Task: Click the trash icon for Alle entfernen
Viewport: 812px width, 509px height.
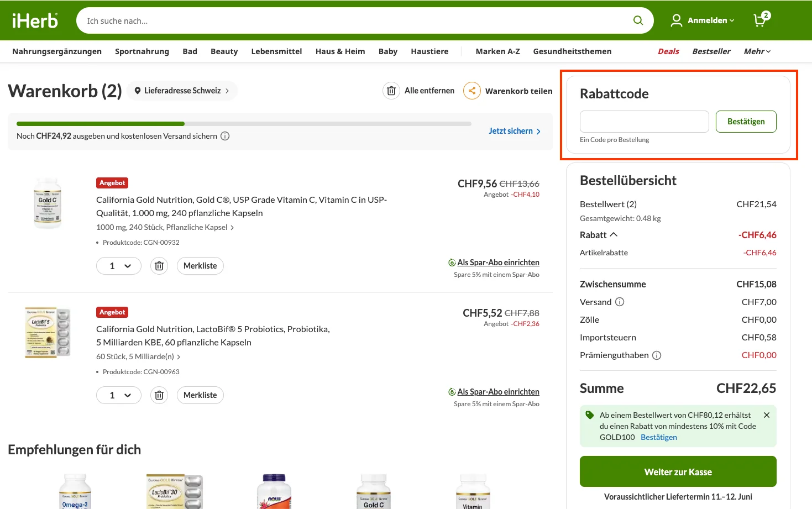Action: point(391,91)
